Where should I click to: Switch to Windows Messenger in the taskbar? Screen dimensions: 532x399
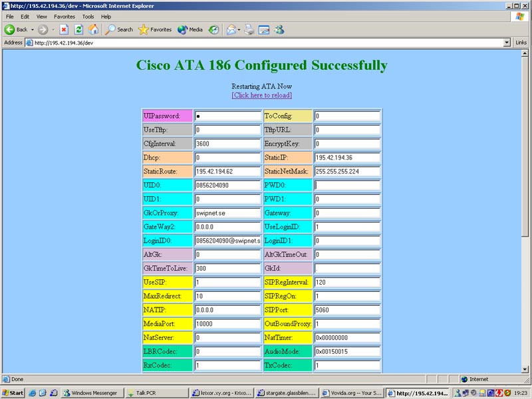click(x=92, y=393)
